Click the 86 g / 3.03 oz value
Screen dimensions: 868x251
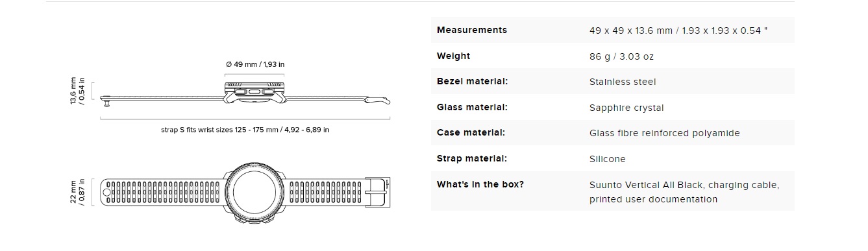(621, 56)
